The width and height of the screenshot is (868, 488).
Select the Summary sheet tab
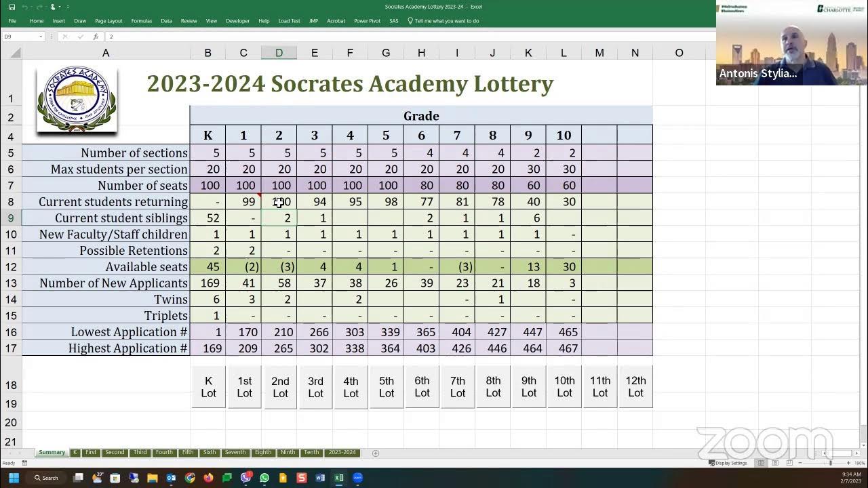click(52, 452)
